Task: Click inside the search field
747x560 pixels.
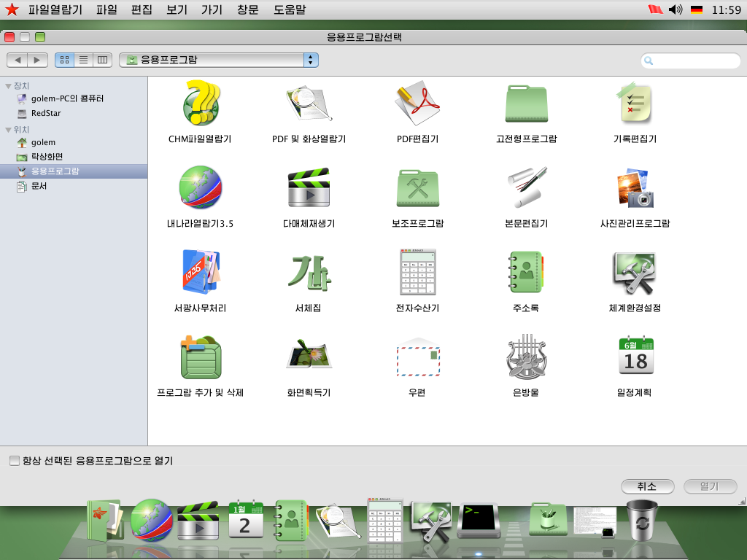Action: (x=689, y=61)
